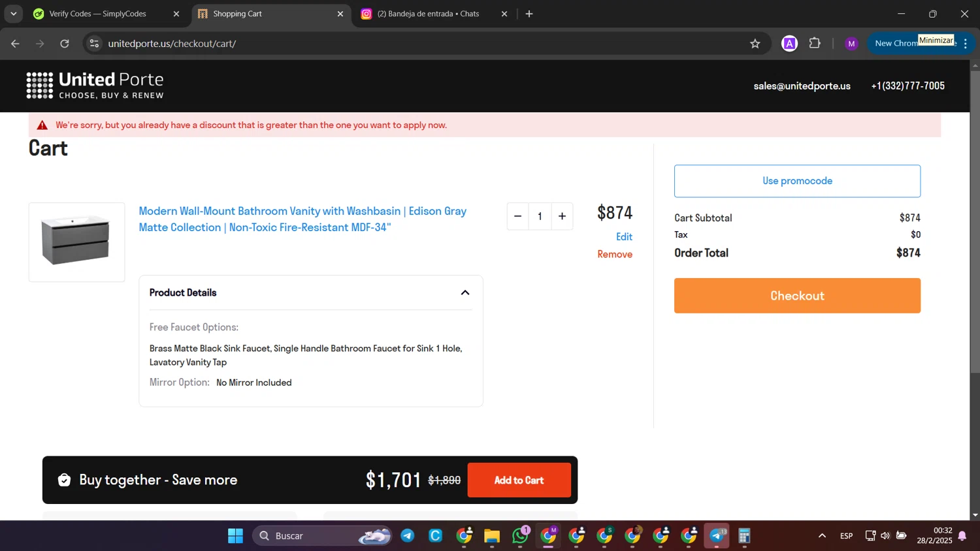Image resolution: width=980 pixels, height=551 pixels.
Task: Open the tab search dropdown arrow
Action: coord(13,14)
